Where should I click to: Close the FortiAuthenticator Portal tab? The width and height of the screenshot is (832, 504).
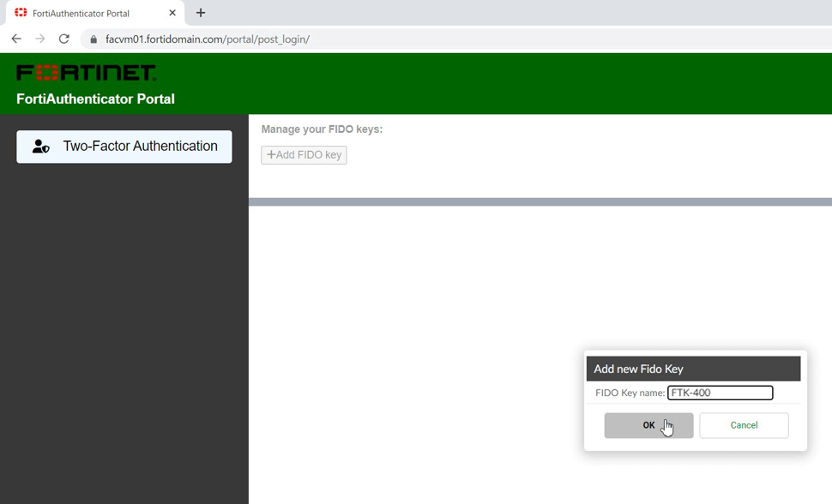[x=172, y=13]
